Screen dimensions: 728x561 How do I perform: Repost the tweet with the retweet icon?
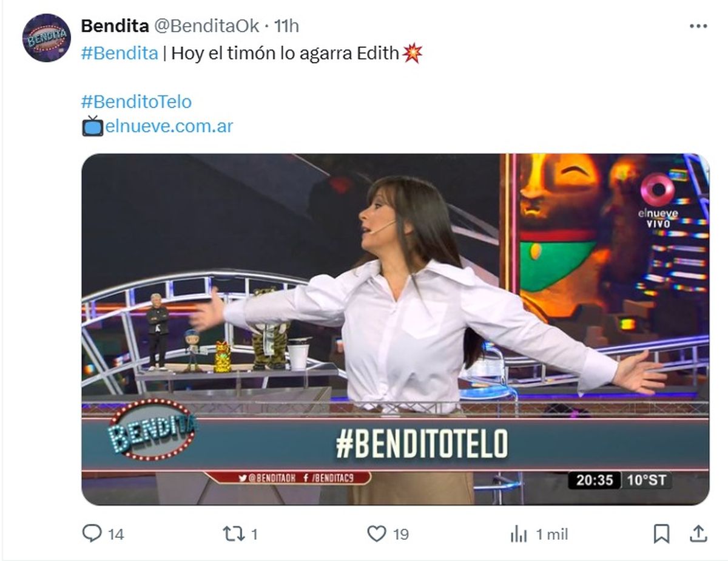(232, 534)
